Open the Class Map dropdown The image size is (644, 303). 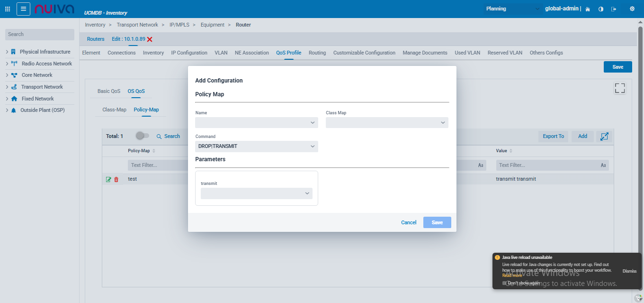tap(386, 123)
